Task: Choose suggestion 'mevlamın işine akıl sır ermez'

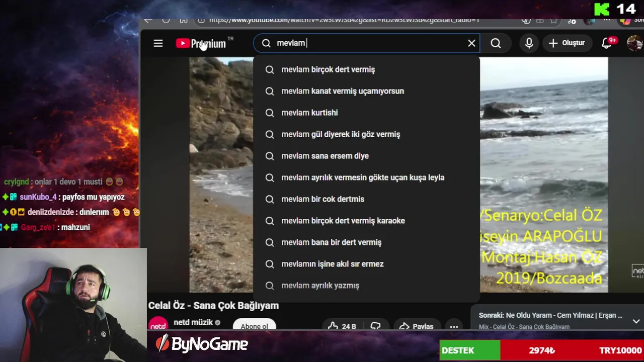Action: [x=366, y=264]
